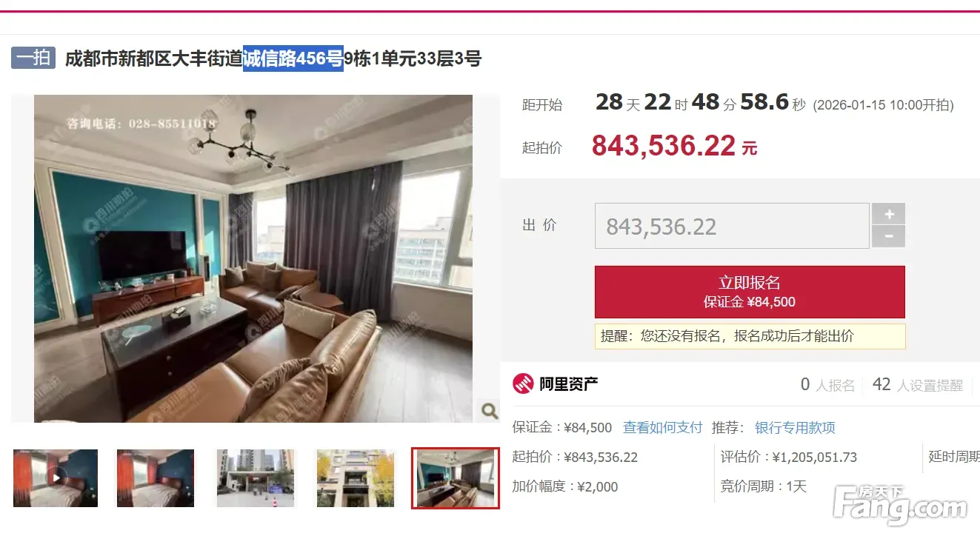Open the 查看如何支付 link

click(662, 428)
